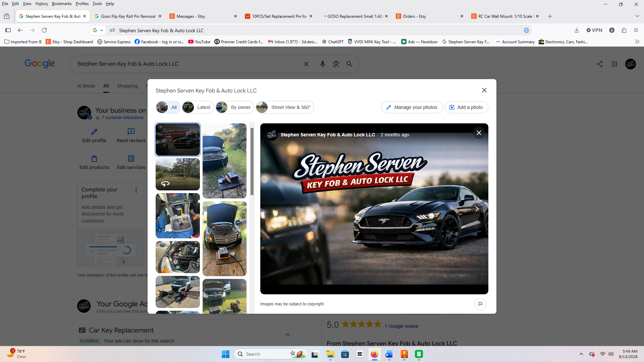Collapse the Car Key Replacement section
Image resolution: width=644 pixels, height=362 pixels.
(x=287, y=335)
